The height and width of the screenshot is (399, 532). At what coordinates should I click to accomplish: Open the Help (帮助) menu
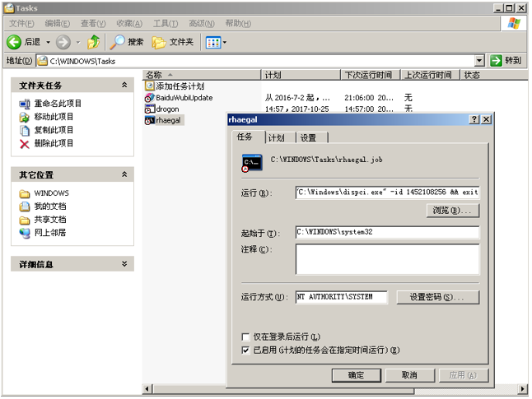238,23
